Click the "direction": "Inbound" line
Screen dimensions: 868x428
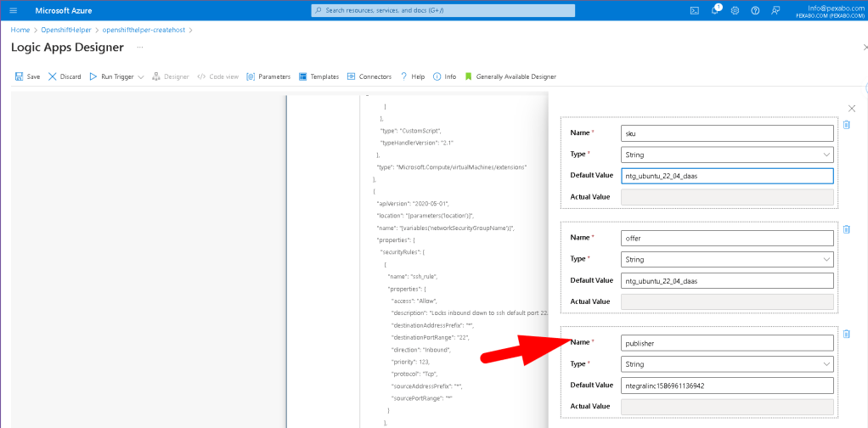tap(421, 350)
